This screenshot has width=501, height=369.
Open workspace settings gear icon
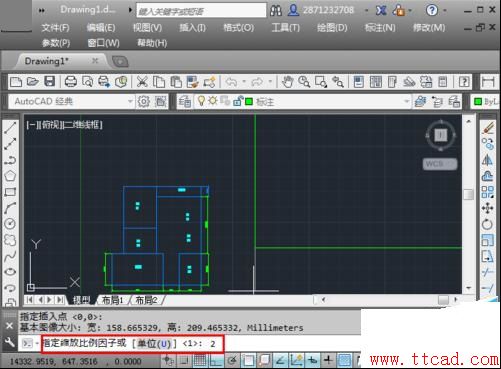pyautogui.click(x=144, y=102)
